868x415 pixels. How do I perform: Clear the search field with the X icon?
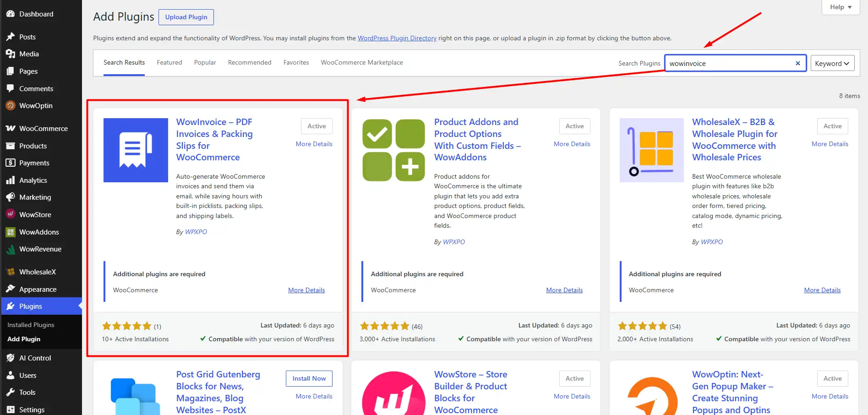797,64
